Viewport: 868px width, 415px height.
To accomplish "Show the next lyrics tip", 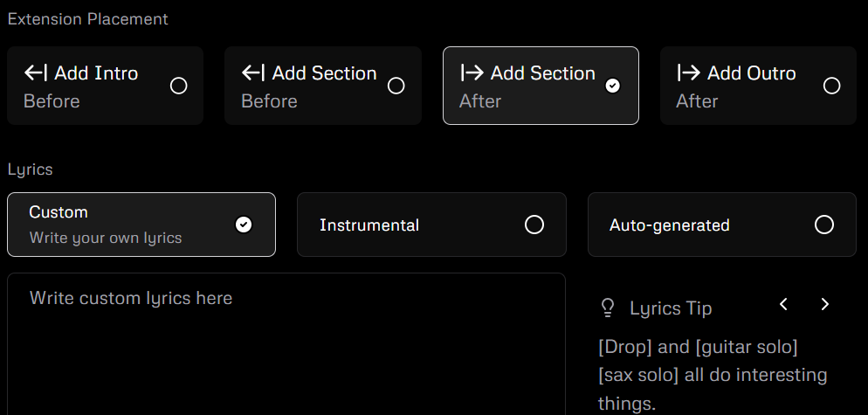I will tap(824, 304).
